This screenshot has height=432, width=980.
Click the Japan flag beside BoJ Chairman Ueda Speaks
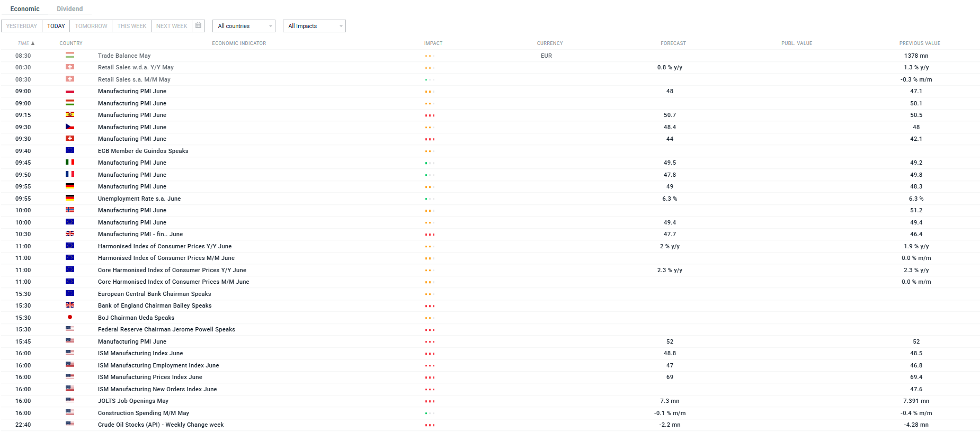tap(70, 318)
